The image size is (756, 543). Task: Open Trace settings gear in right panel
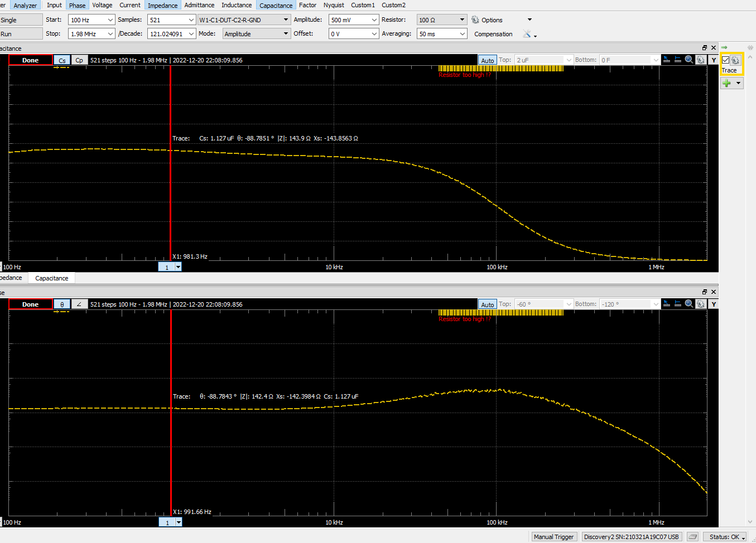coord(735,60)
